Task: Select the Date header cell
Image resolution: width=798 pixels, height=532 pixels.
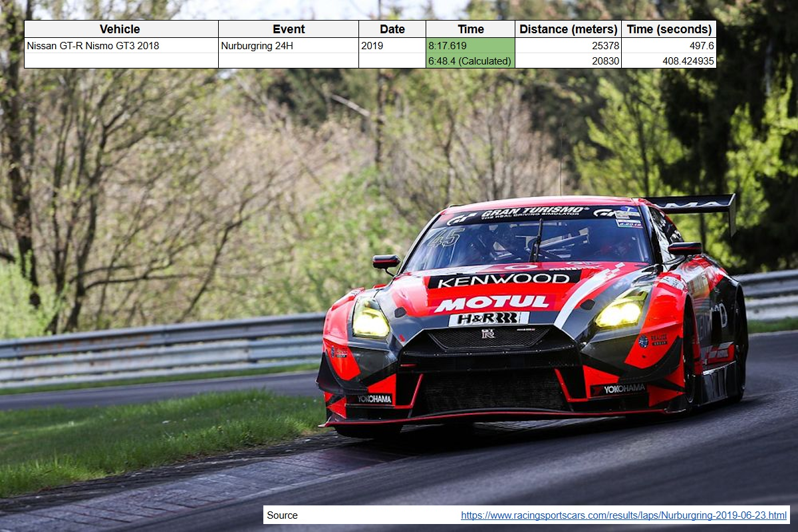Action: [392, 29]
